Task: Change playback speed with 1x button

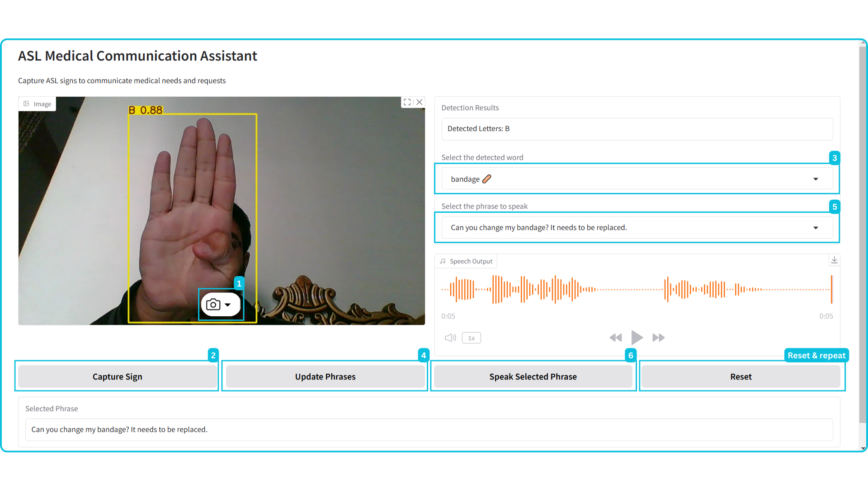Action: (471, 338)
